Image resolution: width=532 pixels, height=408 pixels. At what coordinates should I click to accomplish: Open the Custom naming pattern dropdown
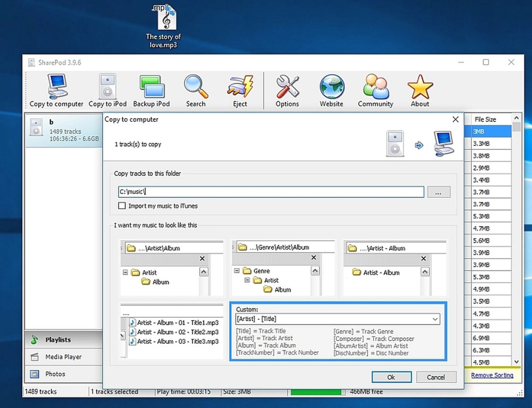(435, 319)
